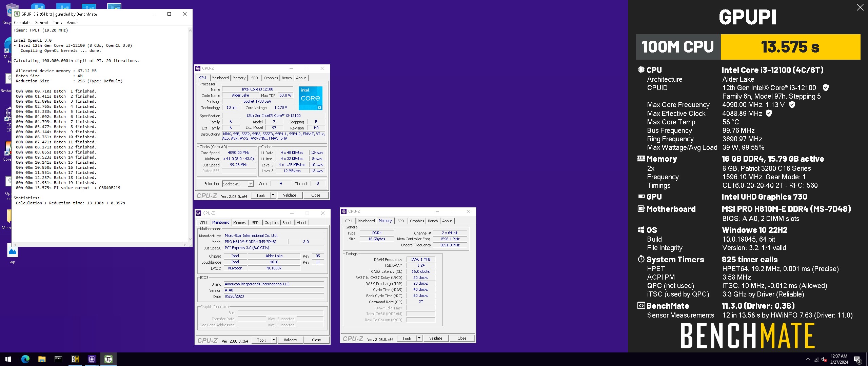The image size is (868, 366).
Task: Click the CPU chip icon in BenchMate panel
Action: [x=641, y=70]
